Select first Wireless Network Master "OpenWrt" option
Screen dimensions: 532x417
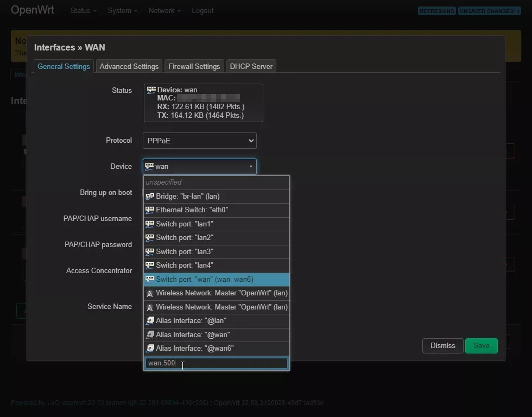pos(217,293)
